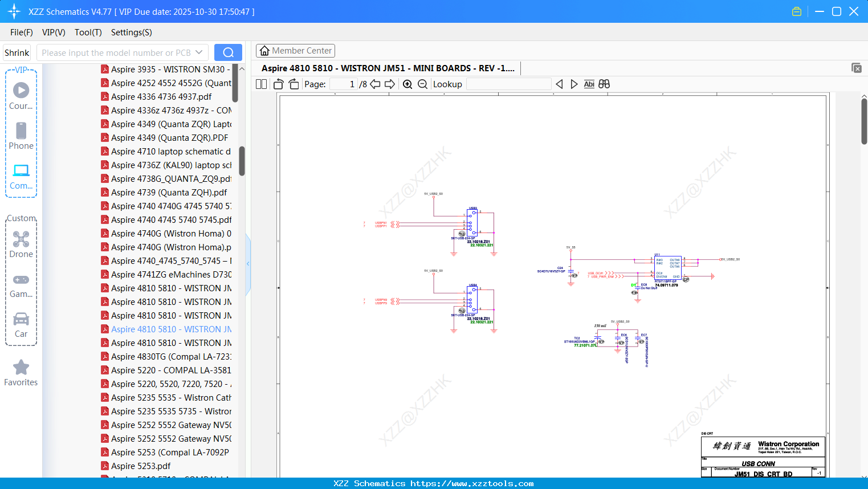Screen dimensions: 868x489
Task: Zoom out of schematic
Action: 422,84
